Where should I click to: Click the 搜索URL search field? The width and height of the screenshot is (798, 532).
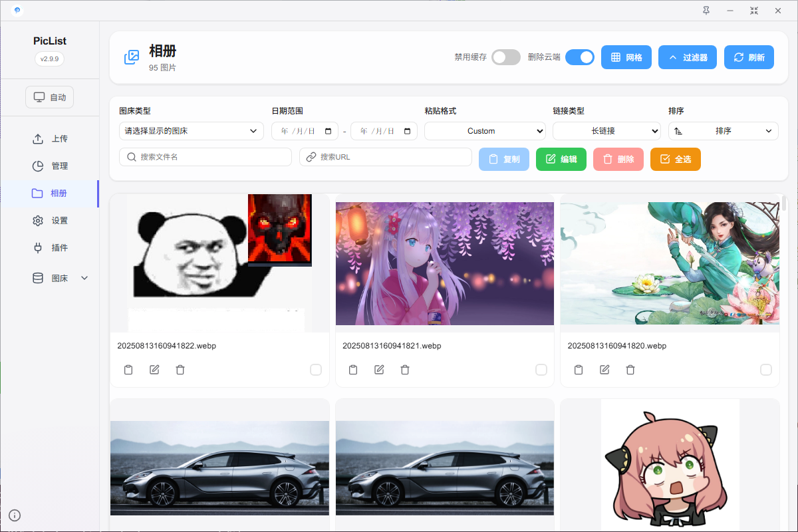(x=386, y=157)
